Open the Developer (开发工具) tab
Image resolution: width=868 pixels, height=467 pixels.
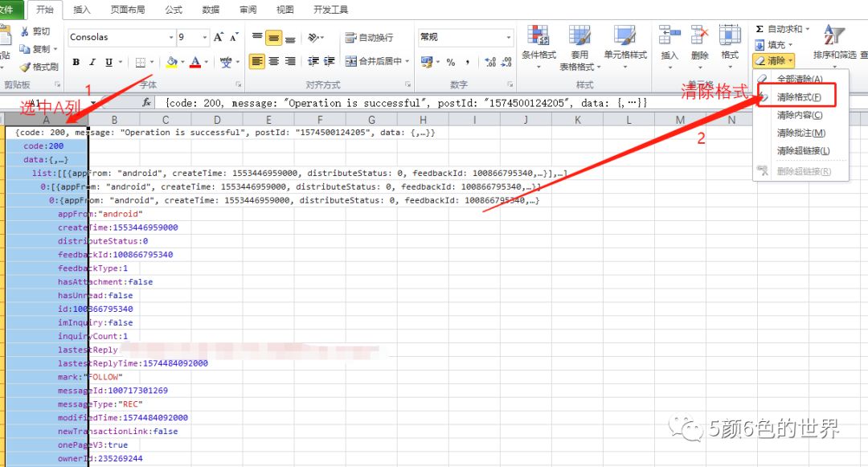(x=330, y=10)
